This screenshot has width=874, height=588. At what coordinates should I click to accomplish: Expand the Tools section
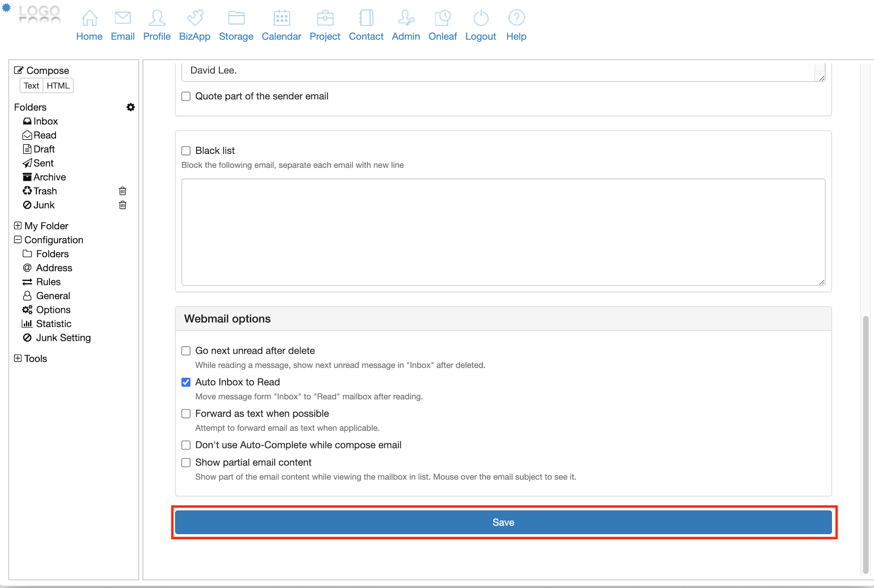click(18, 359)
